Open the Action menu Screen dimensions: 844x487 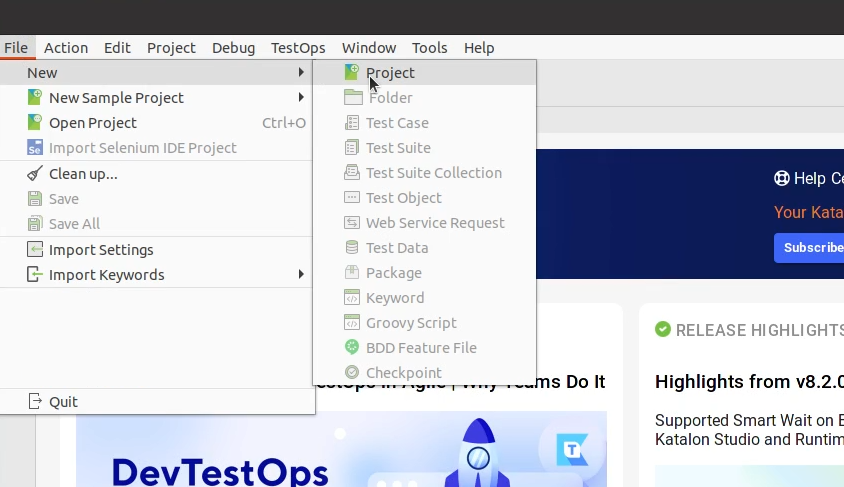click(66, 48)
